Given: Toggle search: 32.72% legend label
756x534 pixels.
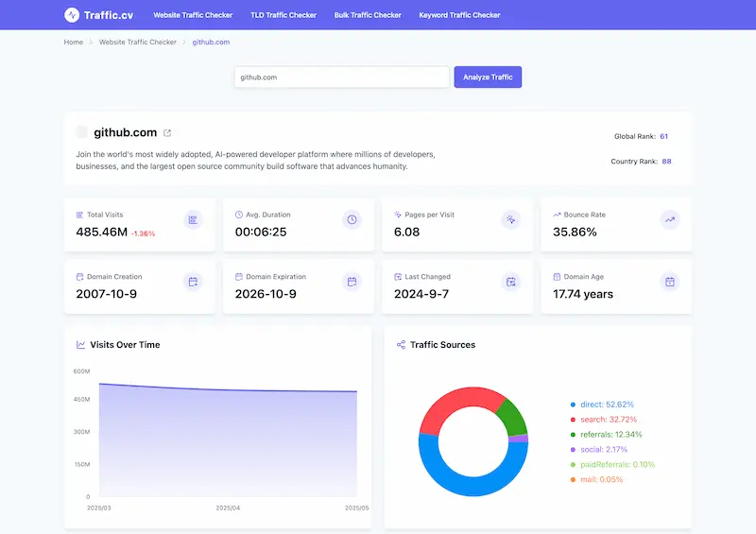Looking at the screenshot, I should pos(609,420).
